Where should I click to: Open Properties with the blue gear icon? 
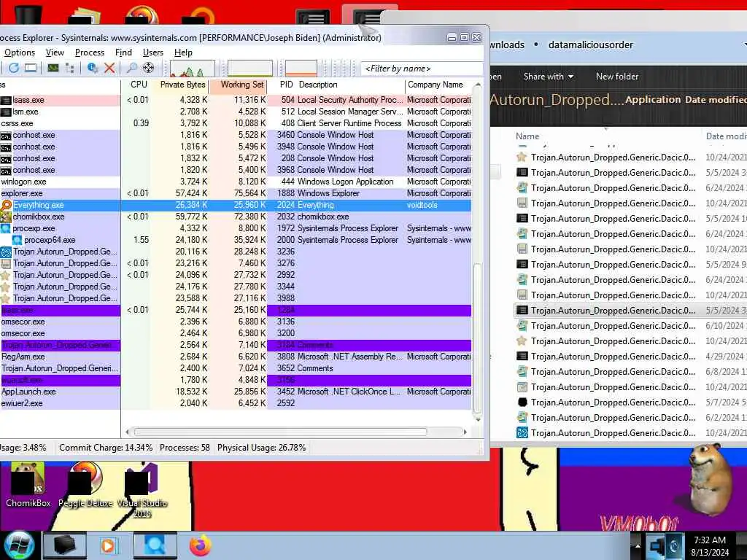(93, 68)
